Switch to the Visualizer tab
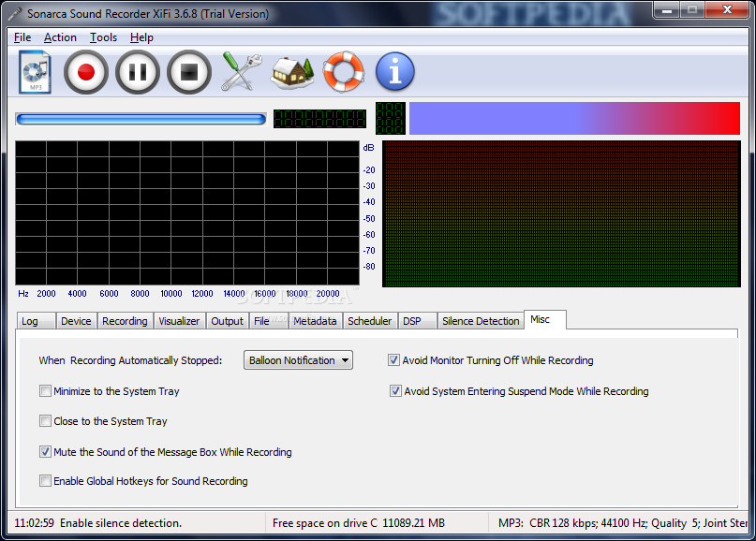Image resolution: width=756 pixels, height=541 pixels. click(x=179, y=321)
